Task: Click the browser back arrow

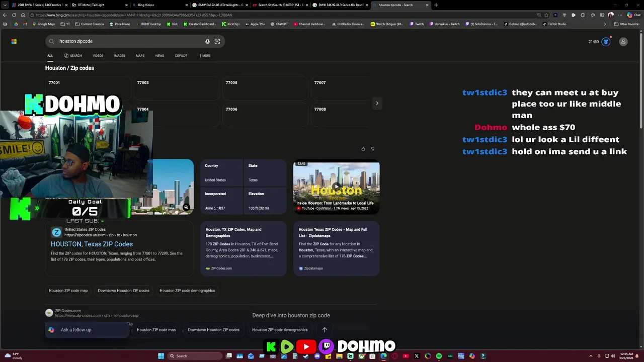Action: (5, 15)
